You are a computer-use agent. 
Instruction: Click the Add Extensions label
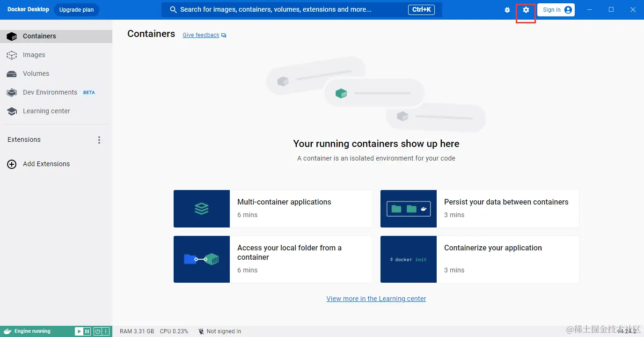pyautogui.click(x=46, y=164)
